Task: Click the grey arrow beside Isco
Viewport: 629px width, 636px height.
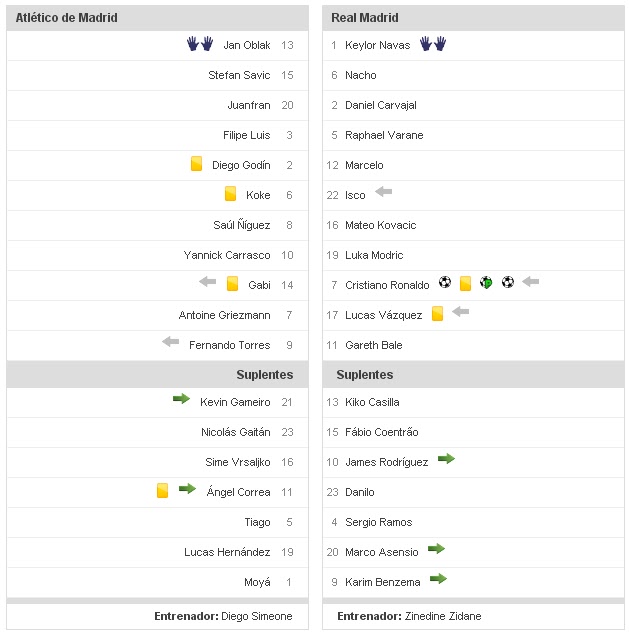Action: pyautogui.click(x=383, y=192)
